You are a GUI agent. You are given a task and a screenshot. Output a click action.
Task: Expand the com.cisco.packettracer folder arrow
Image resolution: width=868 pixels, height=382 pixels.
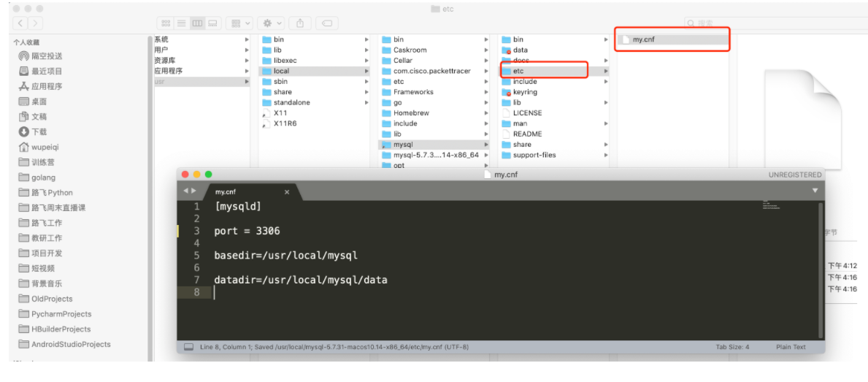[486, 71]
